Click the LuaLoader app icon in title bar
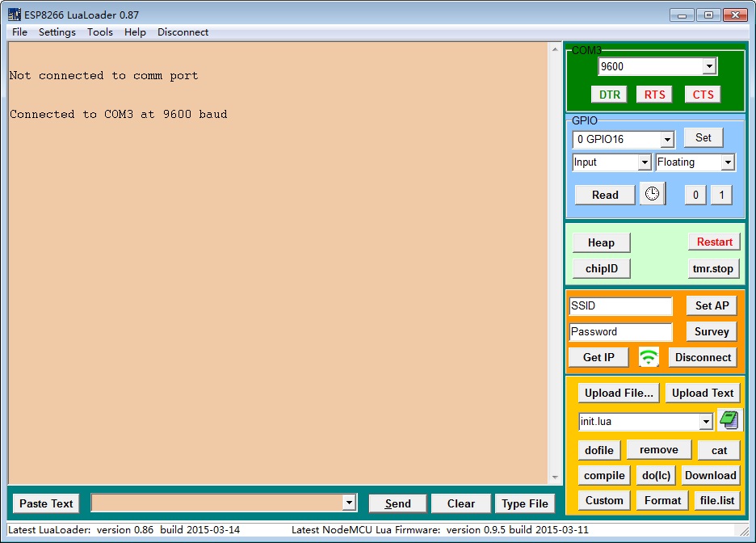 [x=15, y=15]
